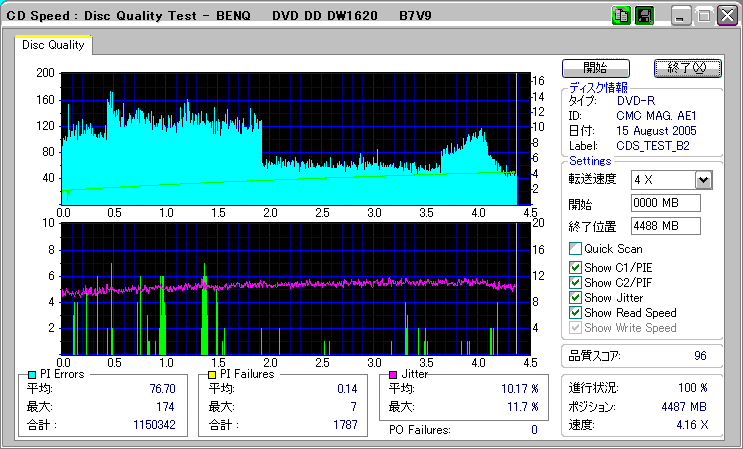Open the transfer speed dropdown arrow

[703, 180]
